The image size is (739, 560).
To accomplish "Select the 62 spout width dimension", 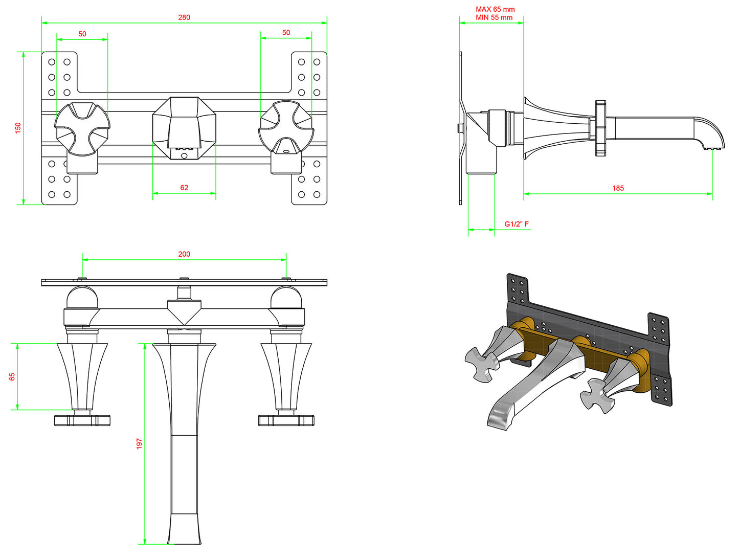I will coord(184,188).
